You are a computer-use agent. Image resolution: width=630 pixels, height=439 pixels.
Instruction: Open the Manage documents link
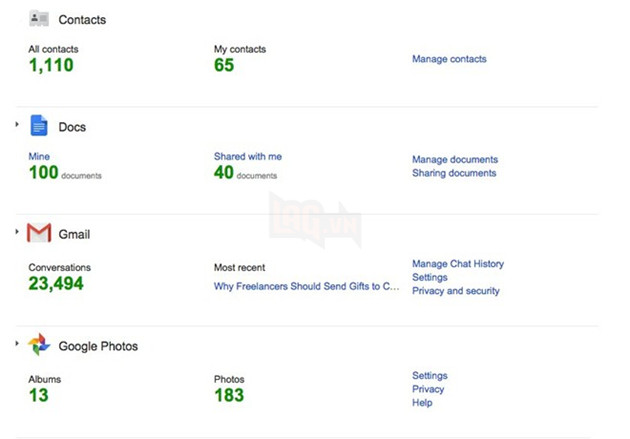click(x=454, y=159)
